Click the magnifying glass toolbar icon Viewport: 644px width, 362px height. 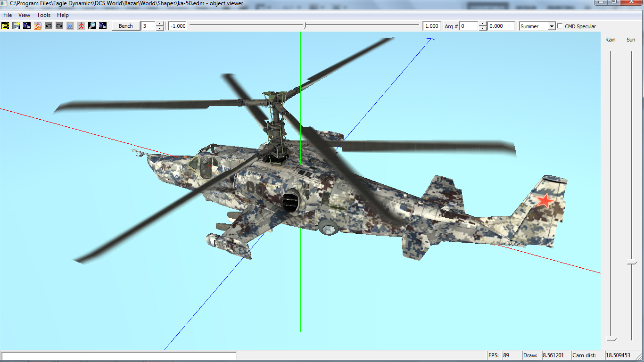pos(92,26)
